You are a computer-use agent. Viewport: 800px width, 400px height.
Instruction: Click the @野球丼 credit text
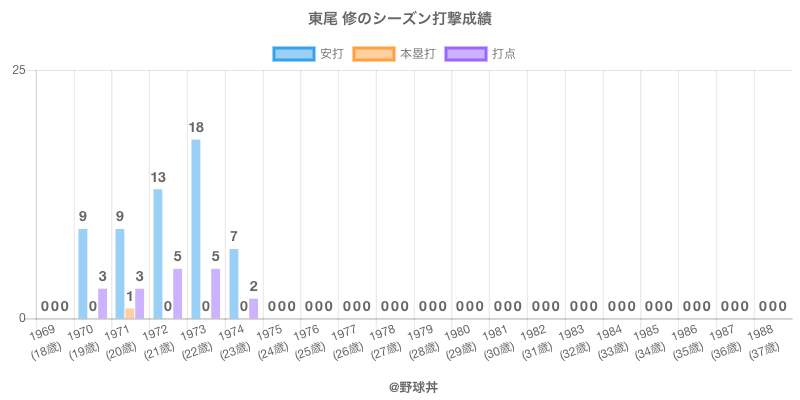pos(400,383)
